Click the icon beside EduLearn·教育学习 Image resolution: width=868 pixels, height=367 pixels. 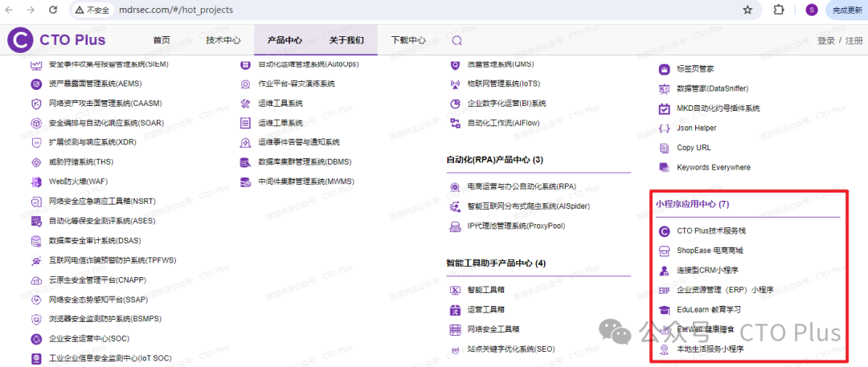pyautogui.click(x=665, y=309)
